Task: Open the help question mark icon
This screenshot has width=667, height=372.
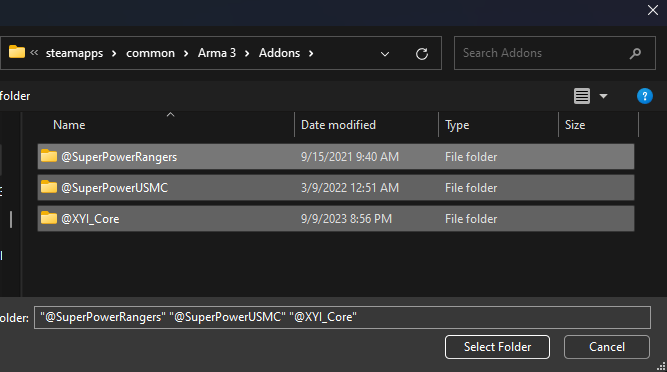Action: click(x=644, y=96)
